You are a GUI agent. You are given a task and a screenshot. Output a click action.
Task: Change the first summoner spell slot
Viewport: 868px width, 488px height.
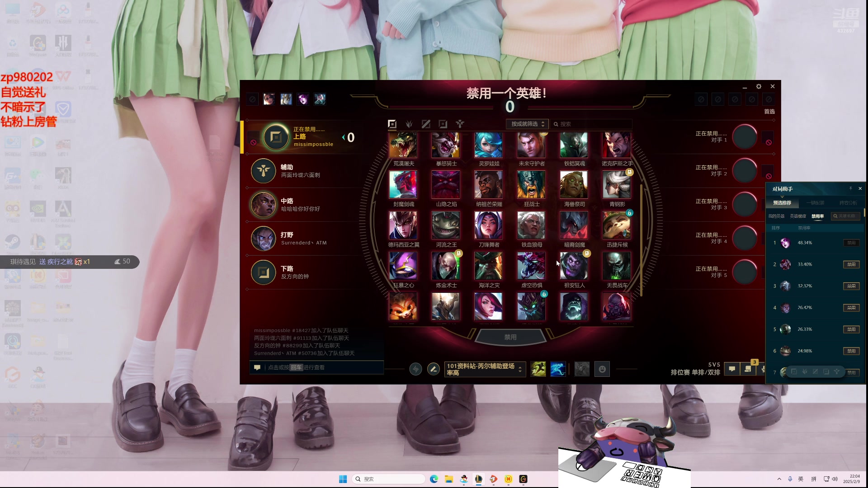point(538,369)
